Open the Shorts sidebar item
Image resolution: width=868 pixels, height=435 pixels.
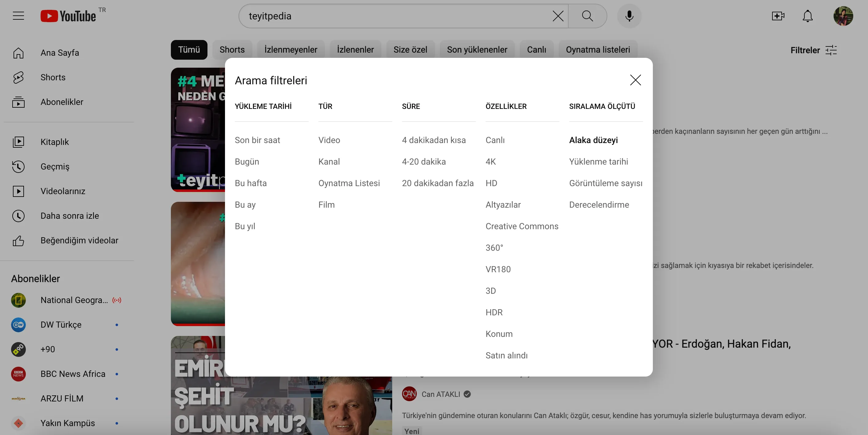point(53,77)
